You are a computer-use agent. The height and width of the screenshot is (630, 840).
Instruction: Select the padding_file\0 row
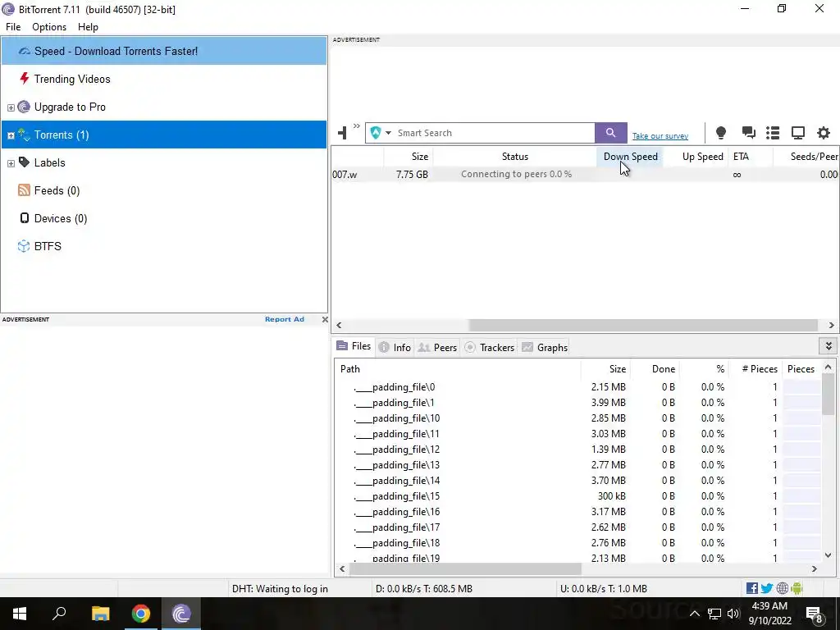click(x=577, y=387)
